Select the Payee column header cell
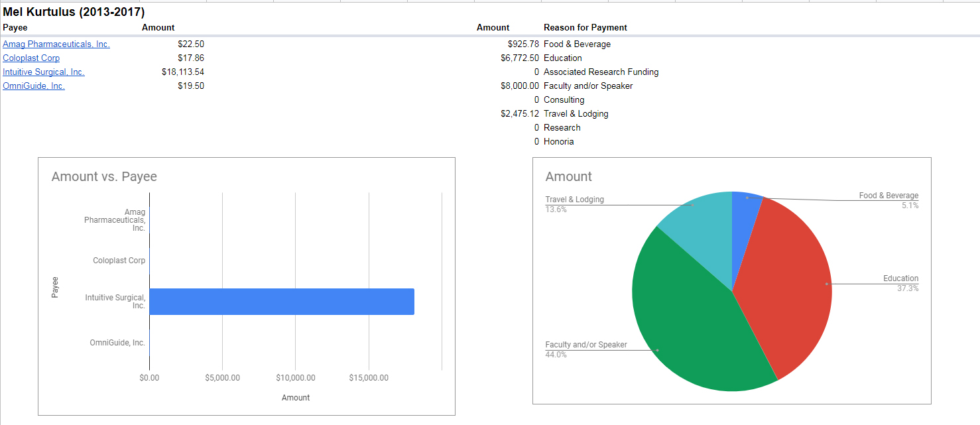Screen dimensions: 980x425 [x=15, y=28]
